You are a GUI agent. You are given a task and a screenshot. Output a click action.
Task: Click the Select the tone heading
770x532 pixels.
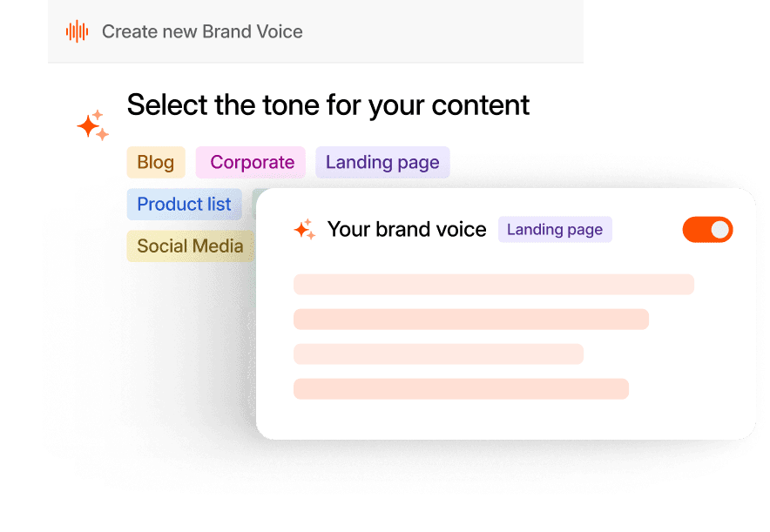coord(328,105)
